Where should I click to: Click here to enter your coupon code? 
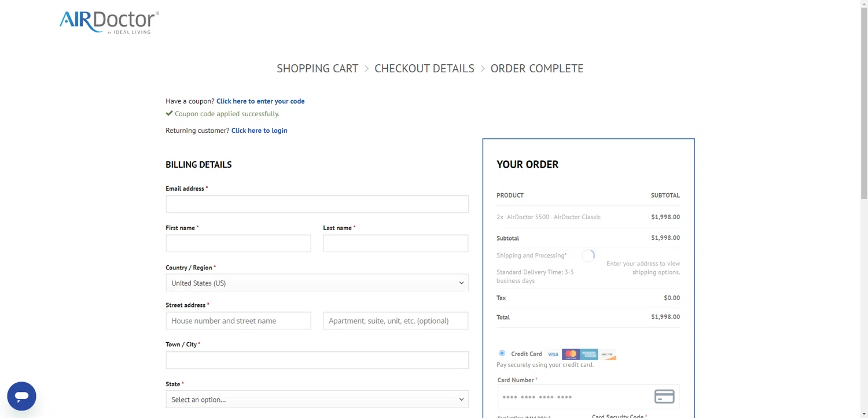coord(260,101)
